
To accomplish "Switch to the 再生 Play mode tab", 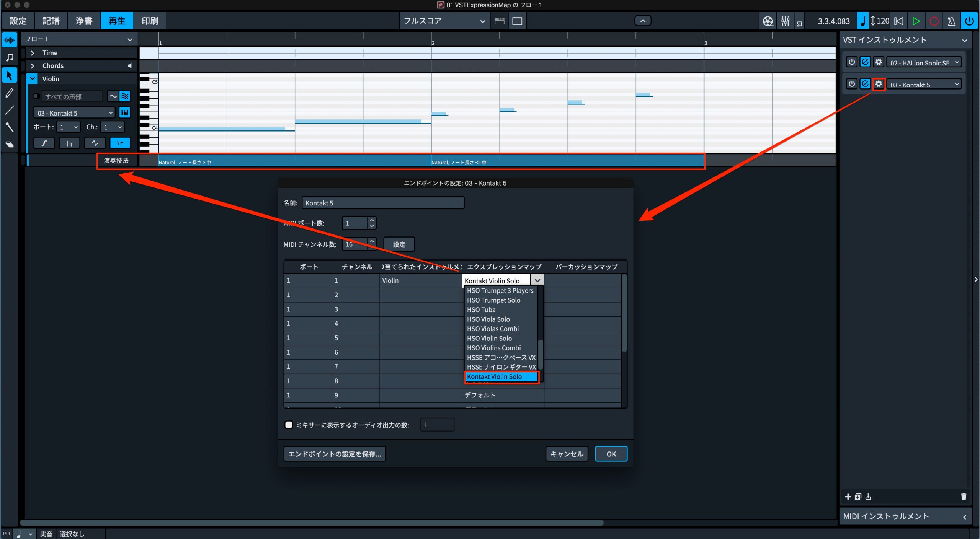I will point(117,21).
